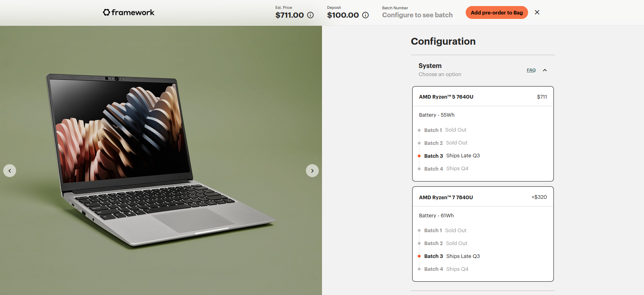The width and height of the screenshot is (644, 295).
Task: Open the Est. Price info icon
Action: (310, 15)
